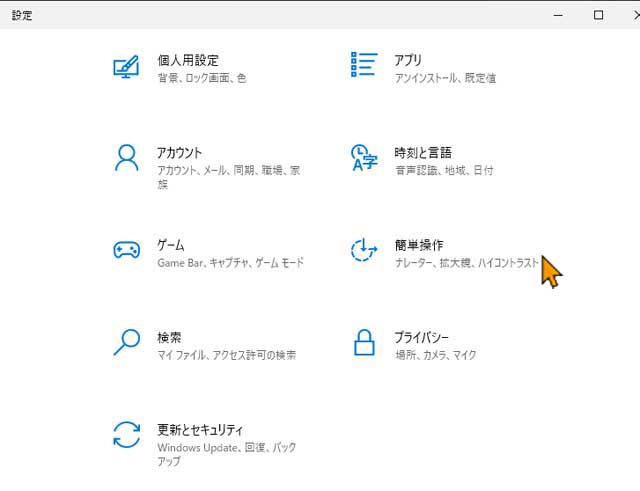
Task: Select the 簡単操作 heading text
Action: coord(419,245)
